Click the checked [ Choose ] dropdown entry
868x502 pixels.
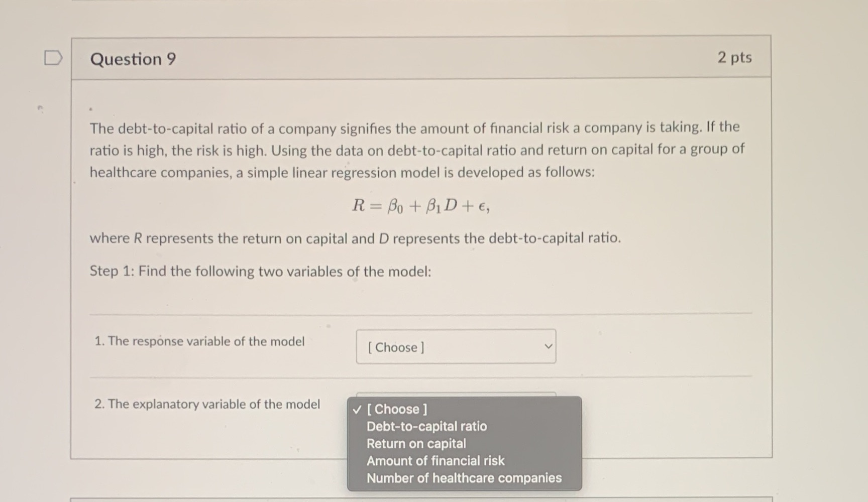(x=397, y=409)
